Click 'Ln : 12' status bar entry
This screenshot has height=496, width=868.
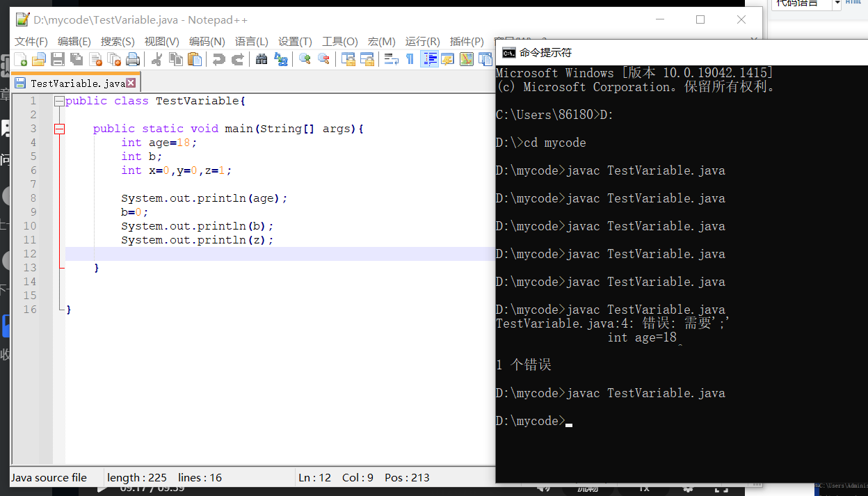[315, 478]
